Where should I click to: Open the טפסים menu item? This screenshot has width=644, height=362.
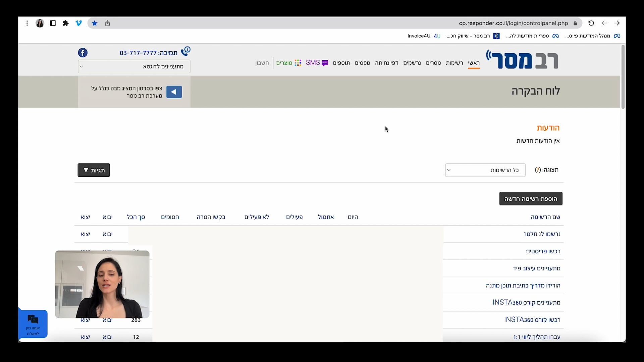pyautogui.click(x=363, y=63)
